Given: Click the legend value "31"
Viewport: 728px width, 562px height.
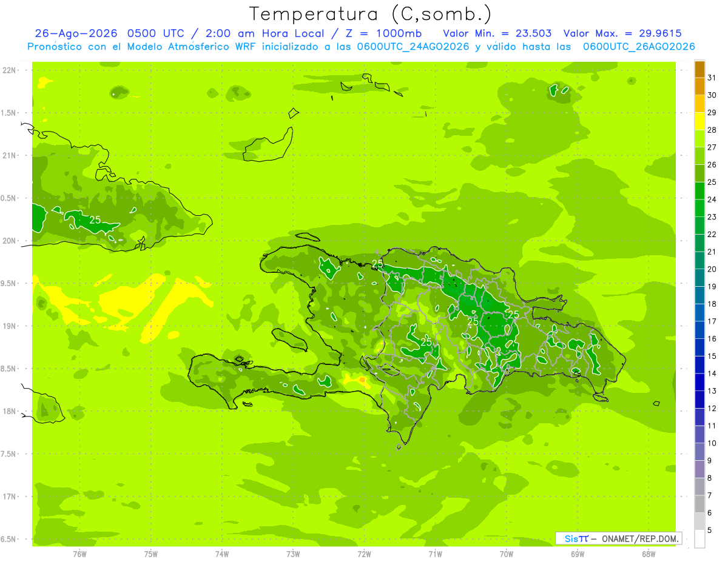Looking at the screenshot, I should tap(712, 78).
